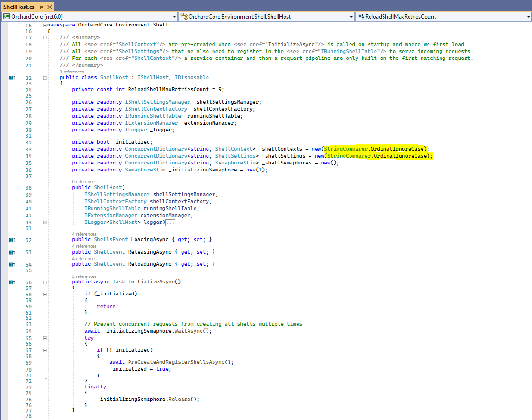Click IRunningShellTable type at line 28
This screenshot has height=420, width=532.
click(153, 116)
